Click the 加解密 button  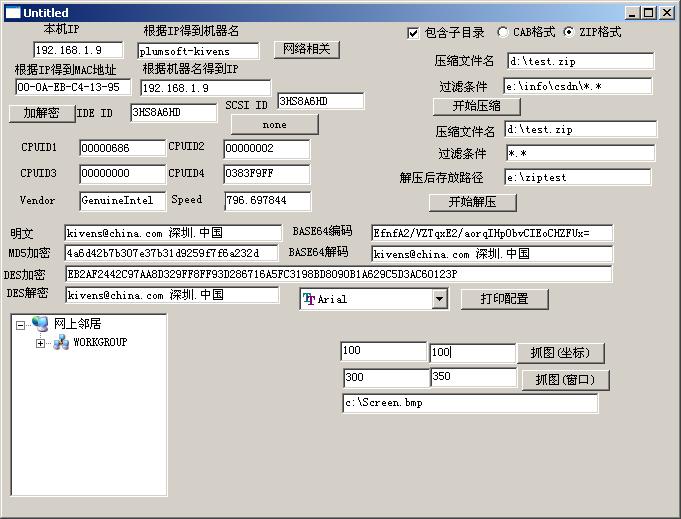click(42, 113)
